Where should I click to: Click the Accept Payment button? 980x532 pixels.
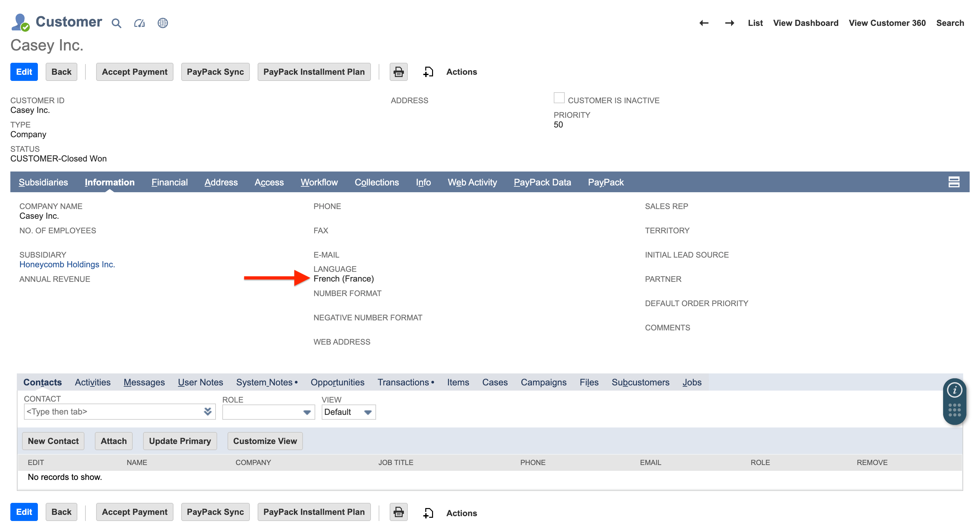(x=134, y=72)
